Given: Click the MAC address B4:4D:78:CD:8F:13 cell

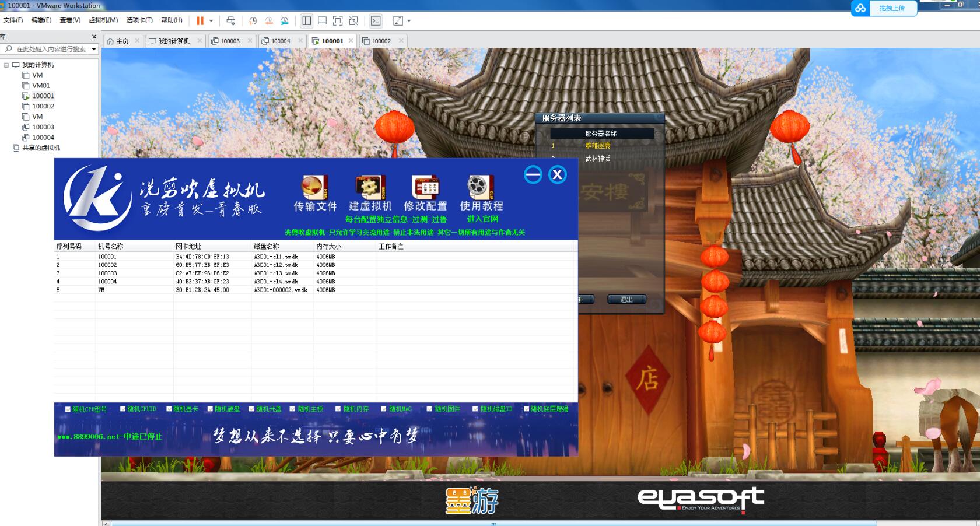Looking at the screenshot, I should point(202,257).
